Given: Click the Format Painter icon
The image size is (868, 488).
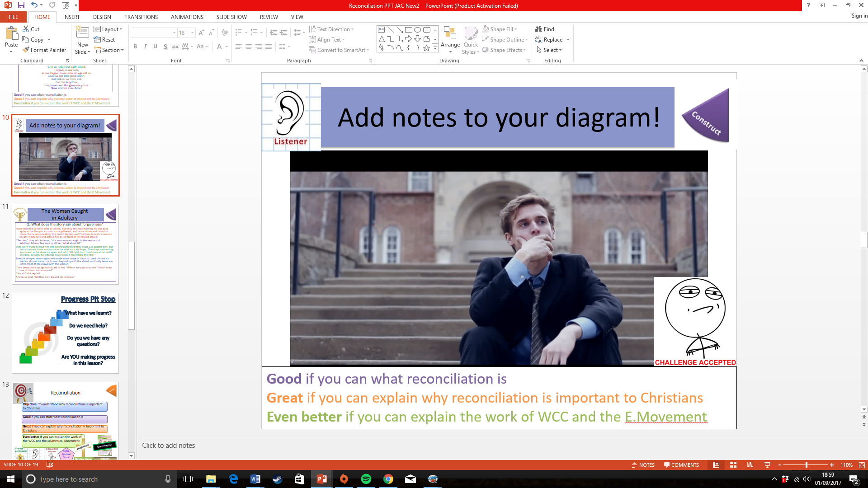Looking at the screenshot, I should pyautogui.click(x=26, y=50).
